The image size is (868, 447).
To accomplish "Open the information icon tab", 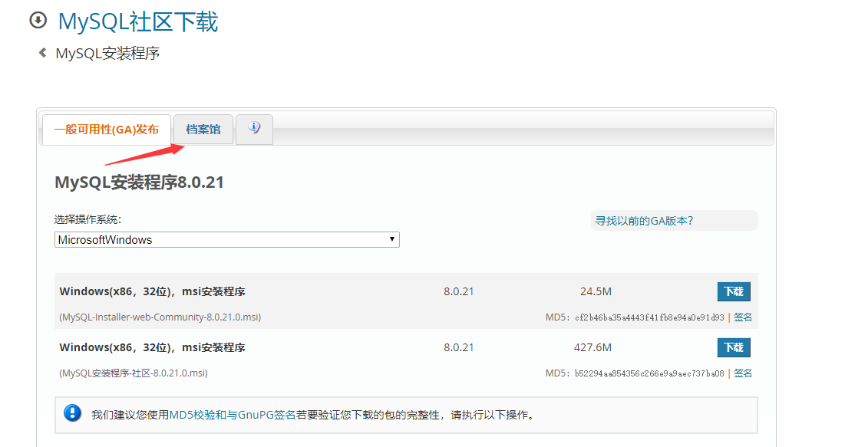I will [x=254, y=129].
